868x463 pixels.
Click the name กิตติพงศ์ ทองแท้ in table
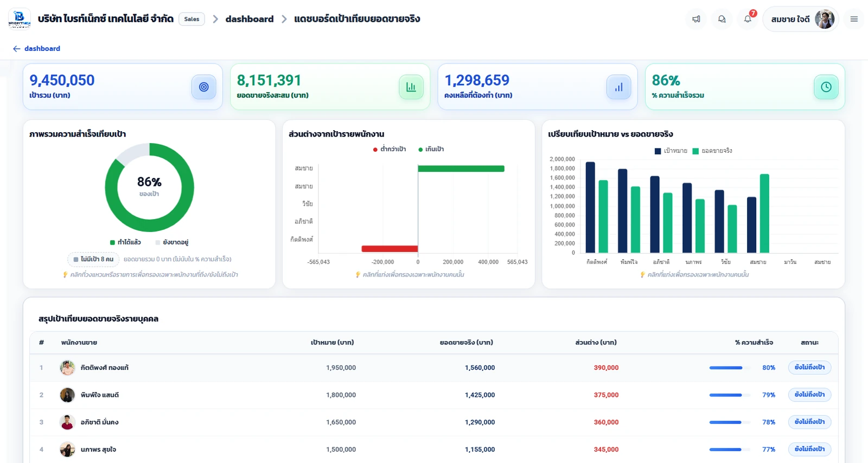point(105,368)
